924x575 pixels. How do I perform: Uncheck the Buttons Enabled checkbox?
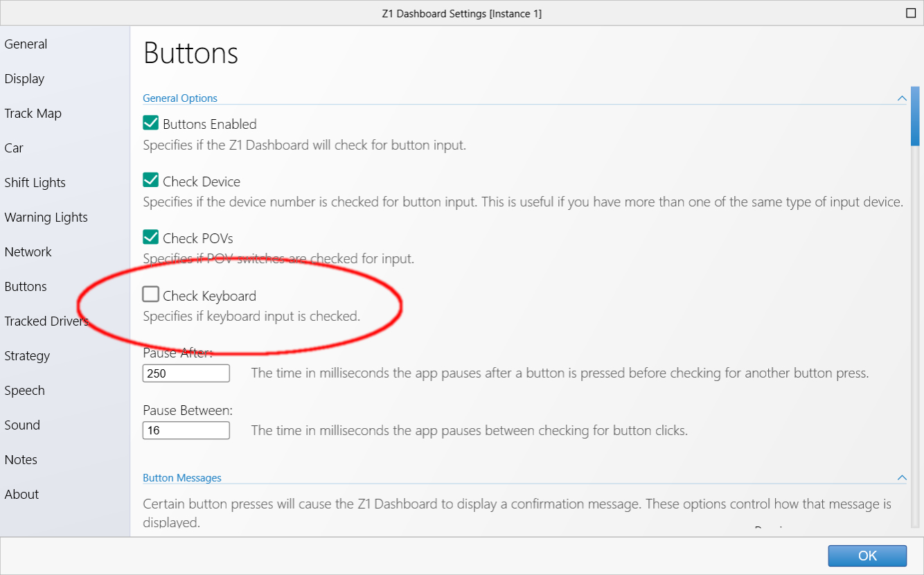[x=151, y=123]
